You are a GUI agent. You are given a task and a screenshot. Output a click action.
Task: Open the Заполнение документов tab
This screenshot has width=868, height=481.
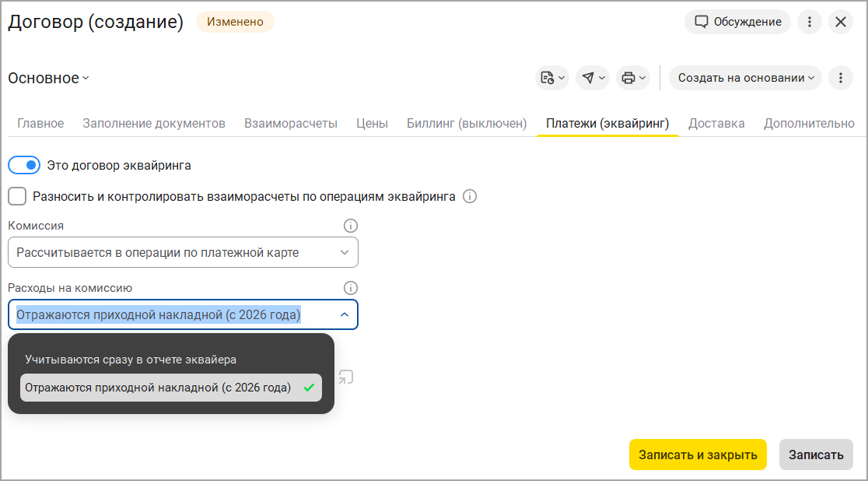coord(154,123)
